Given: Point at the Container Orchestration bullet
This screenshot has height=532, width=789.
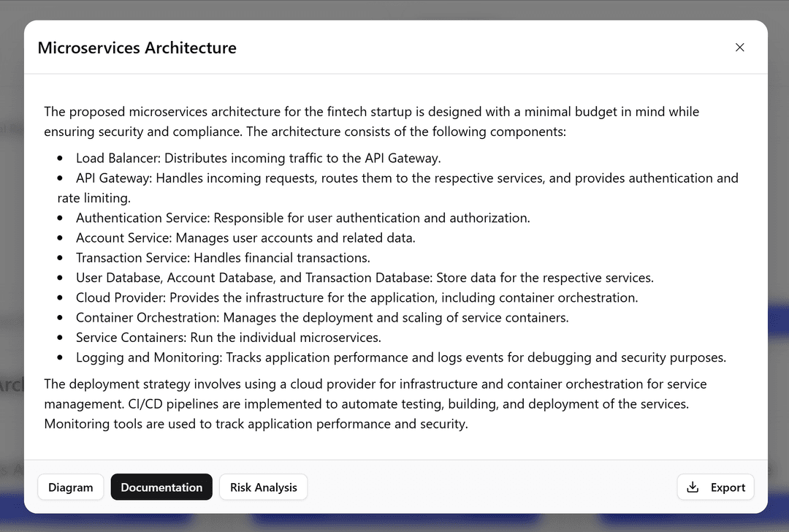Looking at the screenshot, I should [x=322, y=318].
